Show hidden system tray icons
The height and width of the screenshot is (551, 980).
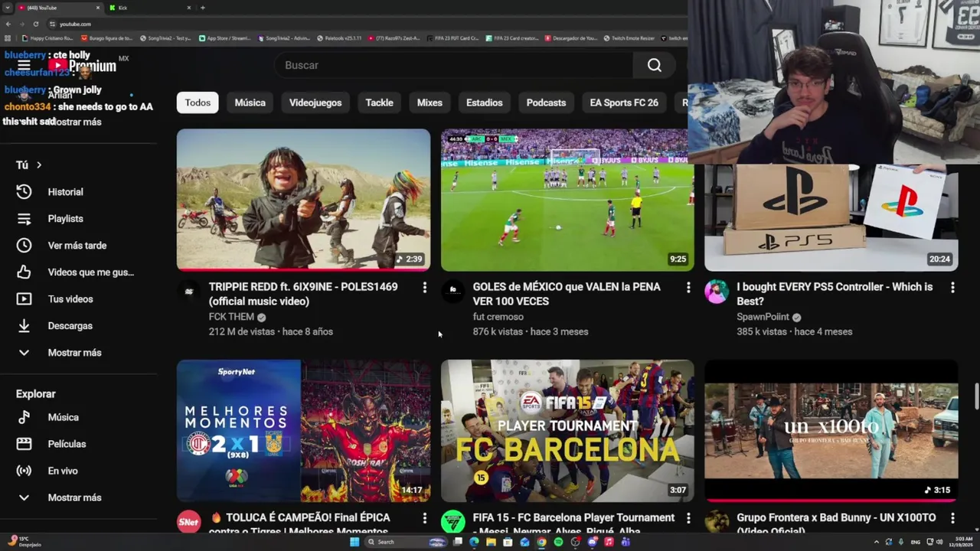(x=876, y=542)
